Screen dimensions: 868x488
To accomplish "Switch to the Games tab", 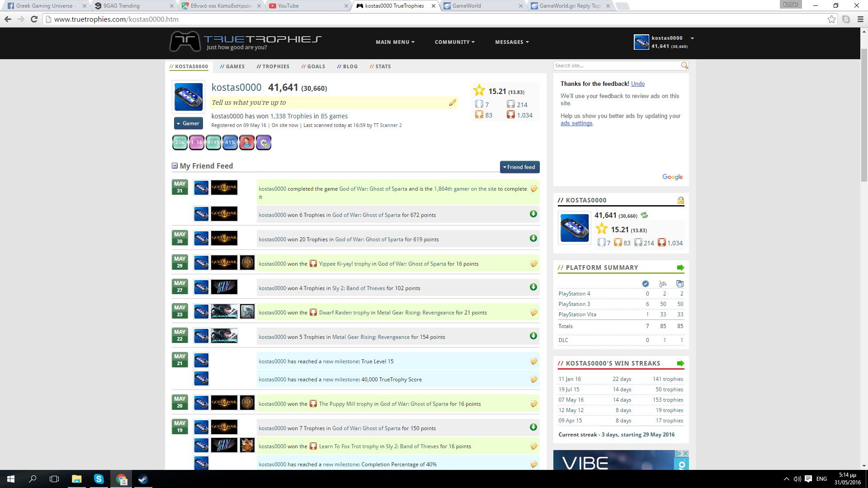I will pyautogui.click(x=232, y=66).
